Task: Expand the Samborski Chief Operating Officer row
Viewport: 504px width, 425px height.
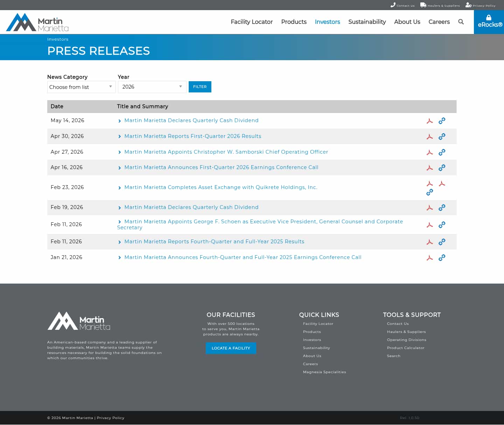Action: tap(120, 152)
